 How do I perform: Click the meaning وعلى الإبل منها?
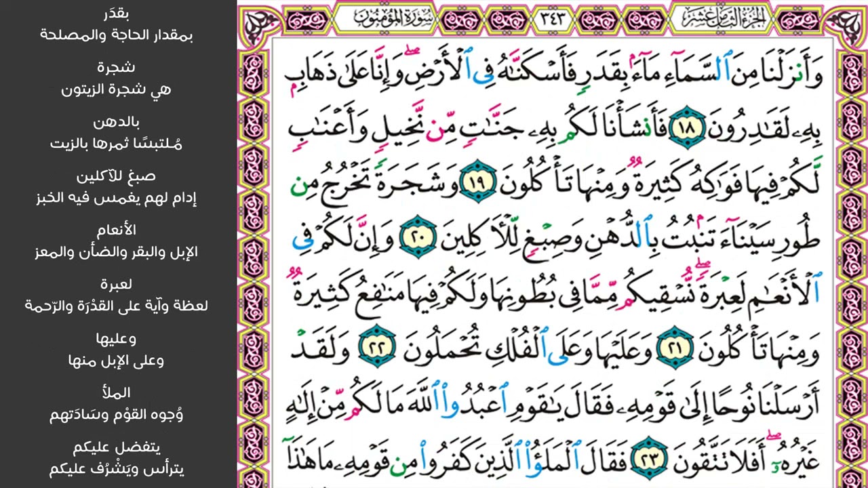tap(117, 361)
